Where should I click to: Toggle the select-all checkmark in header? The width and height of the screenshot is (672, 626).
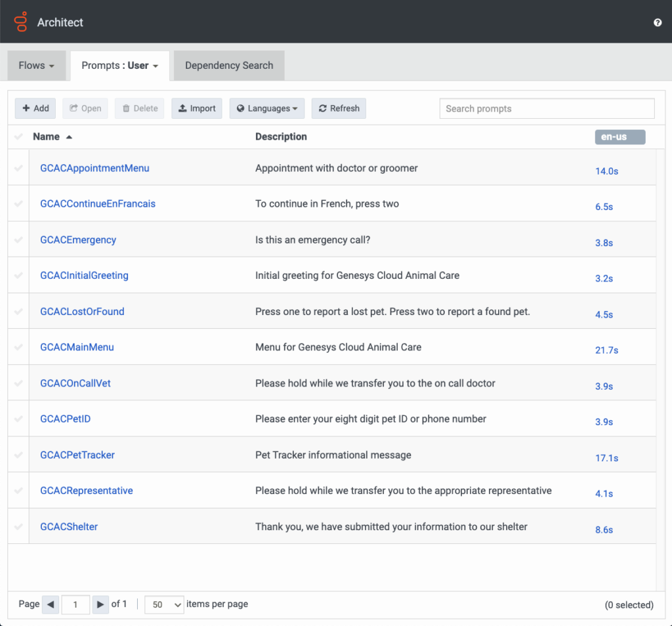(x=18, y=136)
